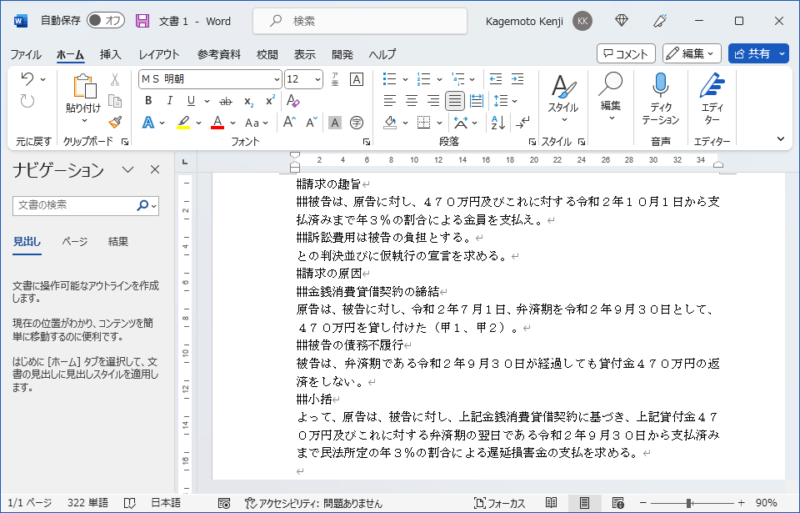800x513 pixels.
Task: Close the Navigation pane
Action: (155, 169)
